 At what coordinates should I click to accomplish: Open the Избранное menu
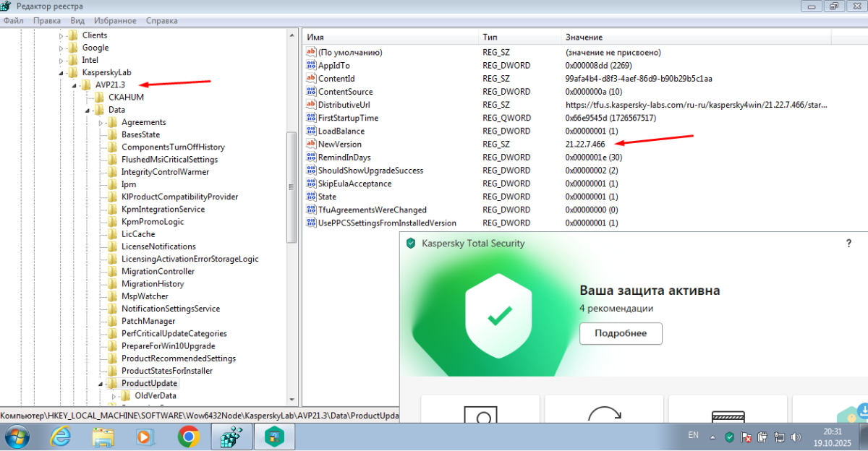tap(116, 20)
